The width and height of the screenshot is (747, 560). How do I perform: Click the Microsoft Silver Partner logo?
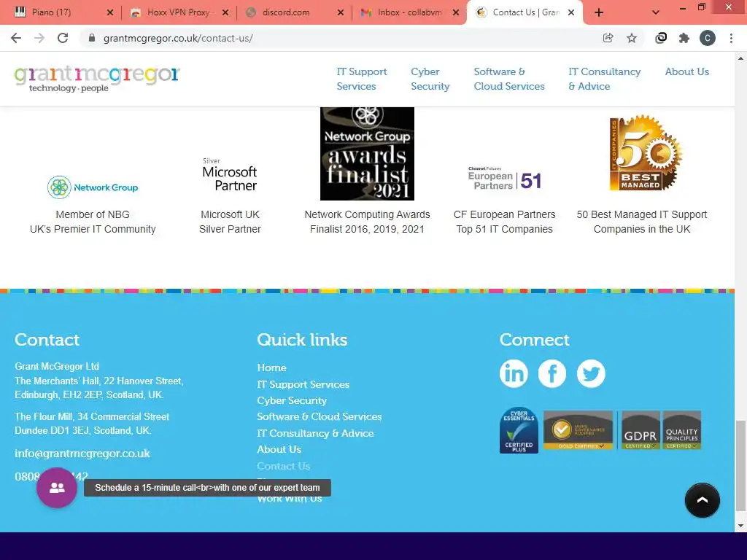click(230, 175)
